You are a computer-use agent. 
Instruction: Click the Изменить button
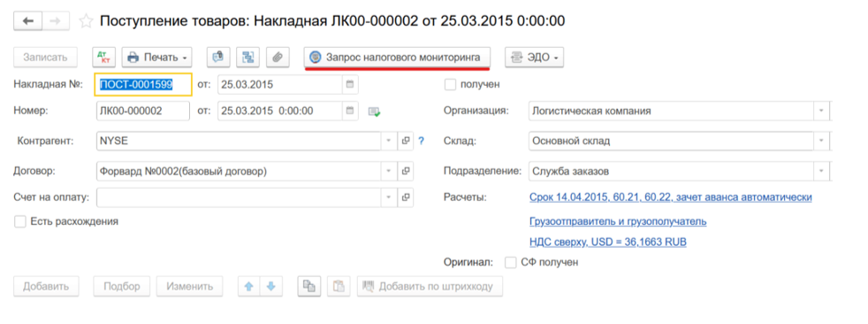[190, 287]
